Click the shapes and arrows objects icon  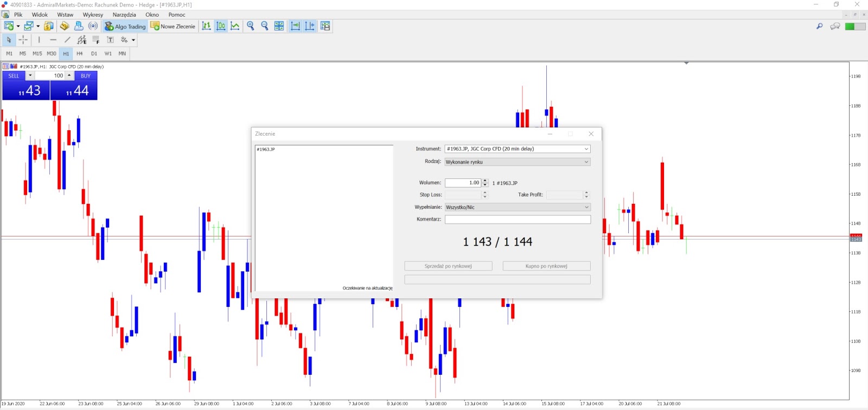tap(124, 40)
